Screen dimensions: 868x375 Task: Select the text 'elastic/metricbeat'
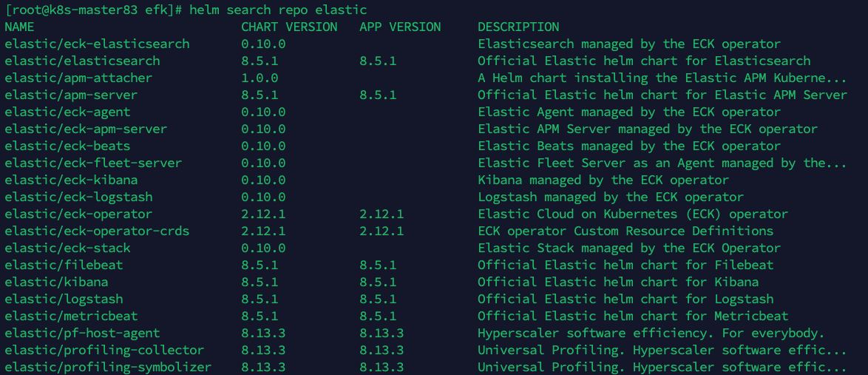(x=72, y=317)
